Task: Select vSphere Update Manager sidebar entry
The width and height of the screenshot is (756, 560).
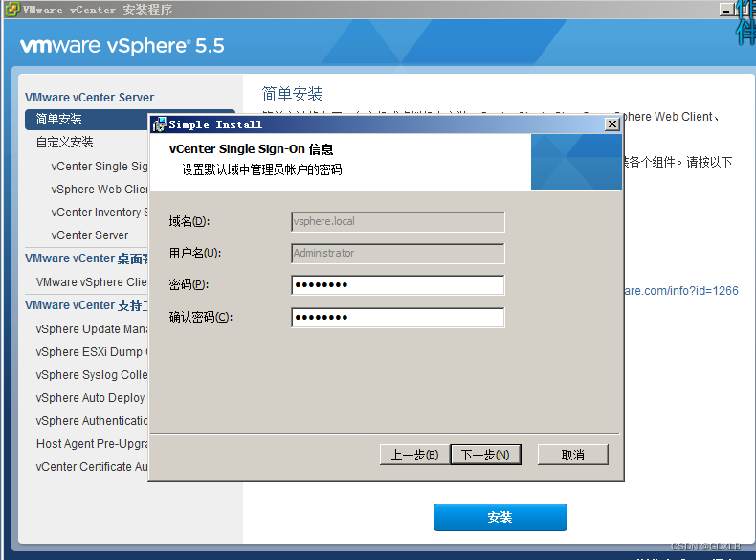Action: tap(92, 329)
